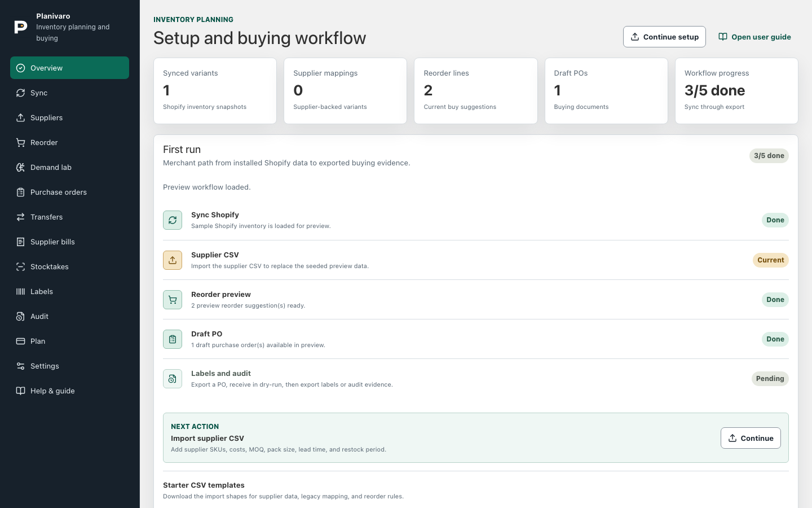This screenshot has height=508, width=812.
Task: Select the Draft POs card
Action: pyautogui.click(x=606, y=91)
